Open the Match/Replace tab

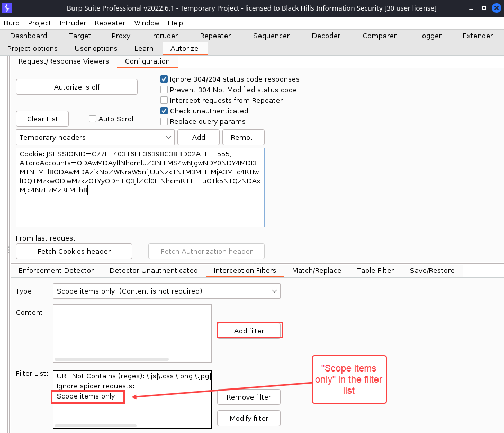click(x=317, y=270)
